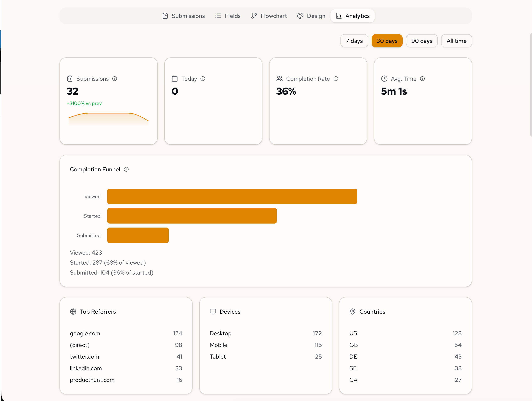Open the Submissions tab
The width and height of the screenshot is (532, 401).
coord(183,16)
